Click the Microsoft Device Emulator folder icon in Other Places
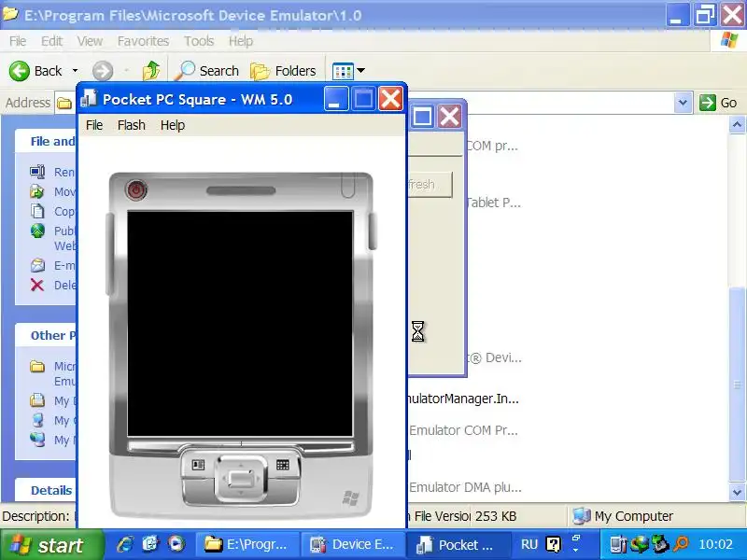The width and height of the screenshot is (747, 560). coord(37,366)
